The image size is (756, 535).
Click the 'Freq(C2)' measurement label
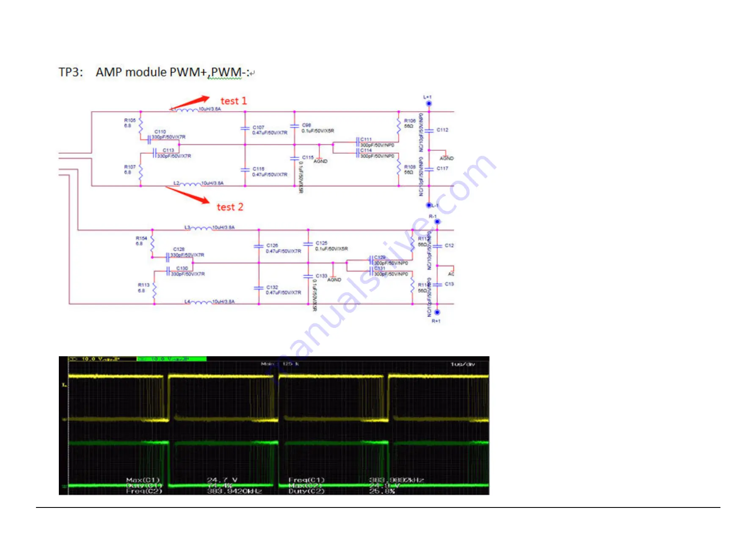(144, 491)
